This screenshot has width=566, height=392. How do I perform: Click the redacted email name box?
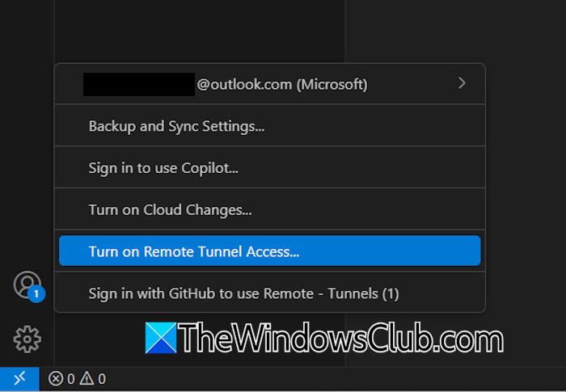tap(139, 84)
